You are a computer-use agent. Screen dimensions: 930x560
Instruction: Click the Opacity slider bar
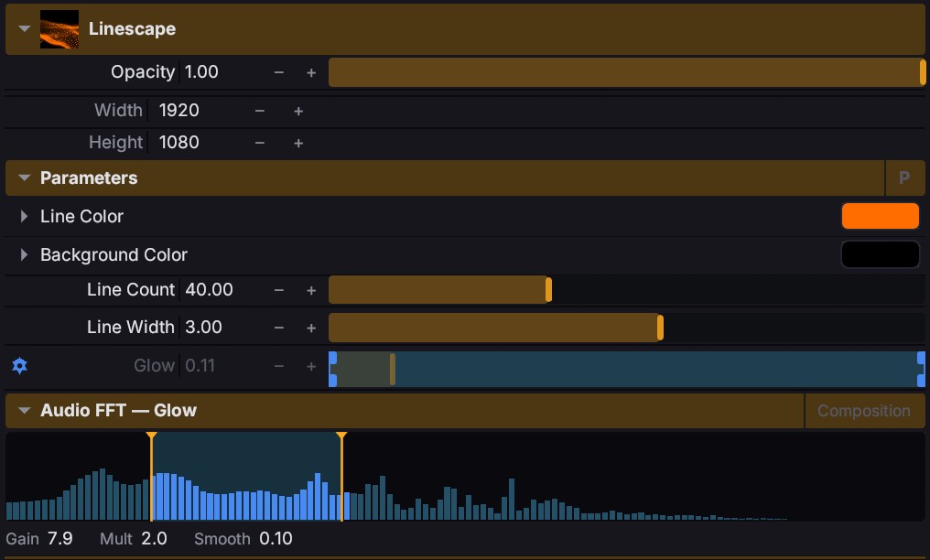pos(627,72)
